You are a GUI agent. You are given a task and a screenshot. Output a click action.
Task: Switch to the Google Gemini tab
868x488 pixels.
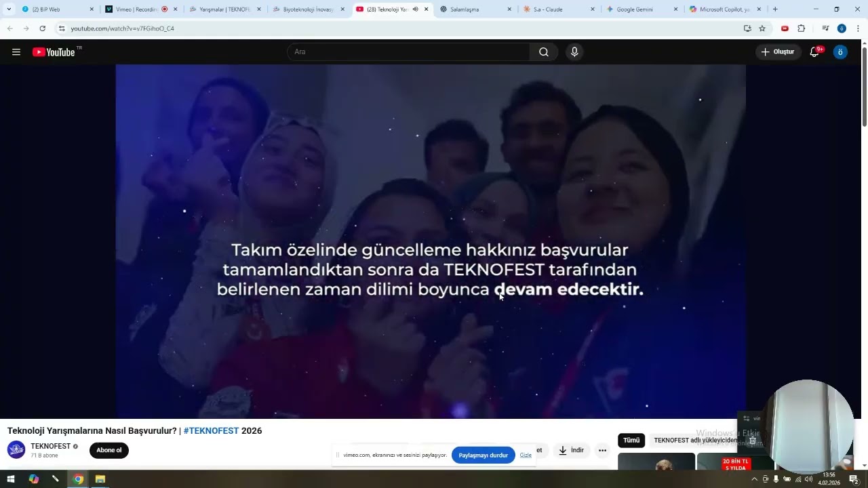[x=642, y=9]
